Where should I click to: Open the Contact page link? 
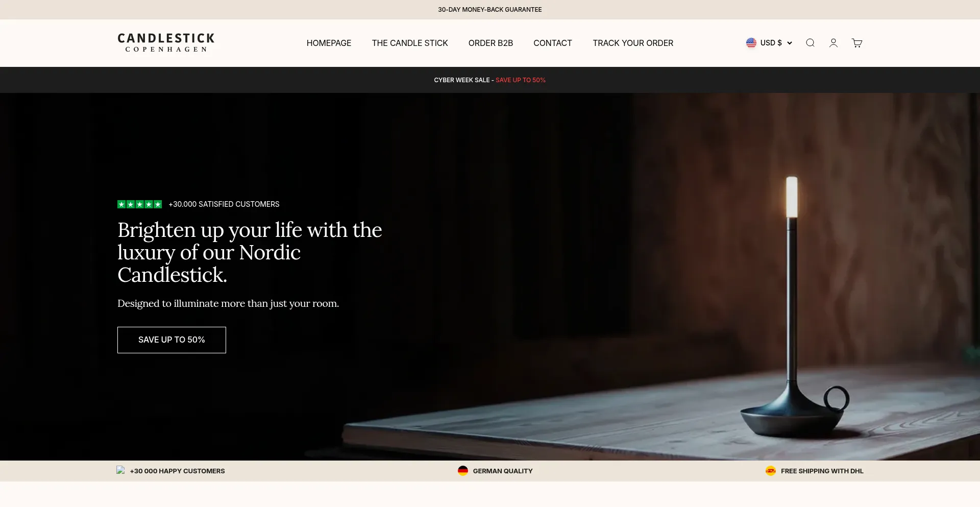(552, 43)
